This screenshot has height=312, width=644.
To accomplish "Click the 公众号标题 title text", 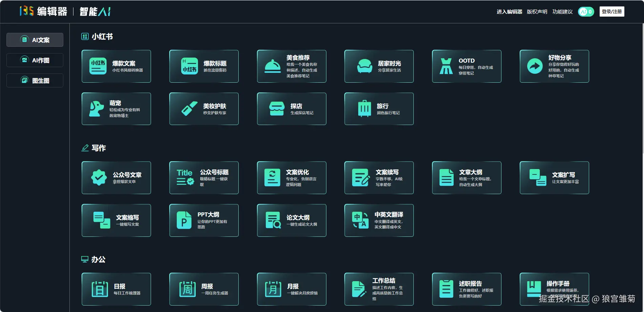I will (214, 172).
